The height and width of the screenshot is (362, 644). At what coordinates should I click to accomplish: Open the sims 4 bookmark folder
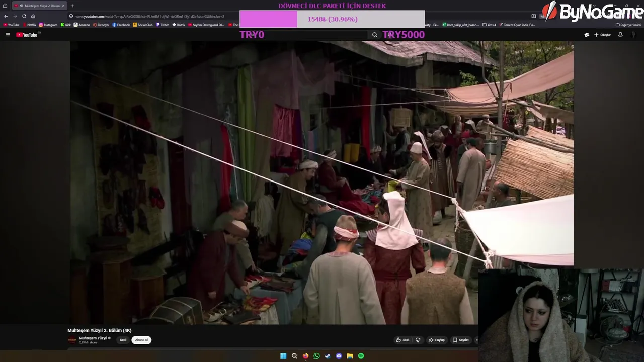(489, 25)
